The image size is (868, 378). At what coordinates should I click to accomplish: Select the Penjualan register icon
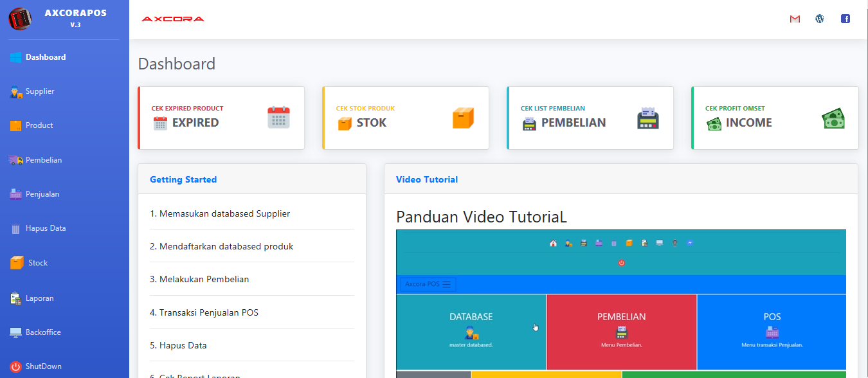point(16,194)
